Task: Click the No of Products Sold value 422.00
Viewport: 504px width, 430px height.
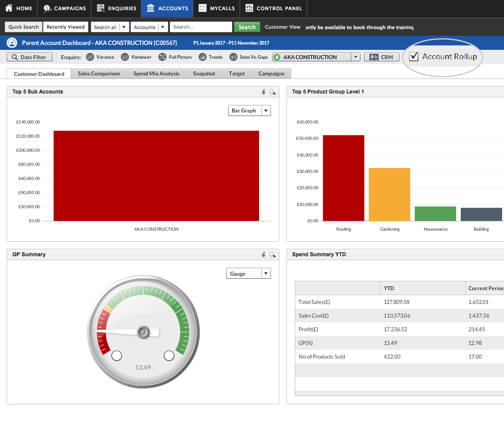Action: (x=392, y=356)
